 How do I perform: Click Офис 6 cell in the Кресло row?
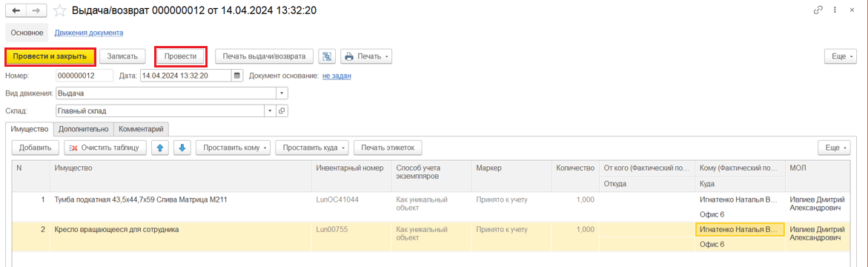coord(740,244)
